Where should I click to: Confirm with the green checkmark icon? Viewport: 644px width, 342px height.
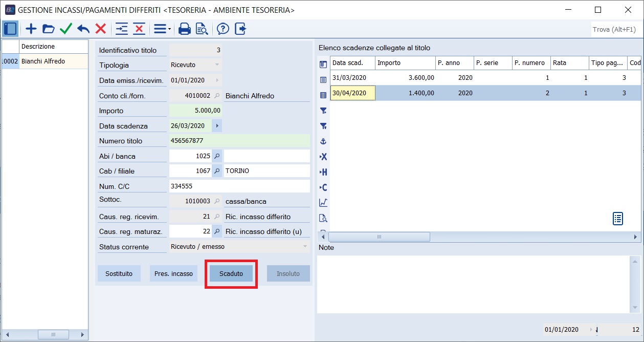click(x=66, y=29)
